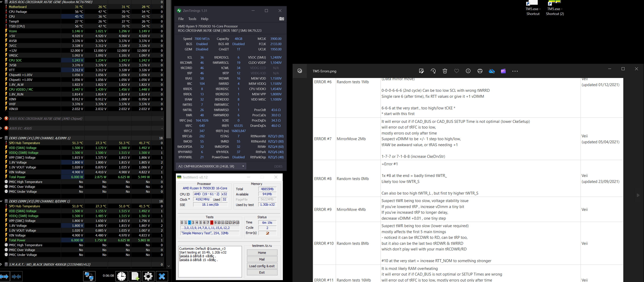Click MirrorMove 4Mb cell in Photos
The image size is (644, 282).
point(358,209)
